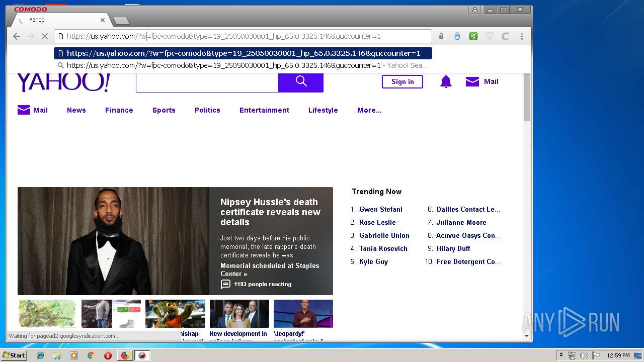Close the Yahoo tab
644x362 pixels.
pyautogui.click(x=103, y=20)
